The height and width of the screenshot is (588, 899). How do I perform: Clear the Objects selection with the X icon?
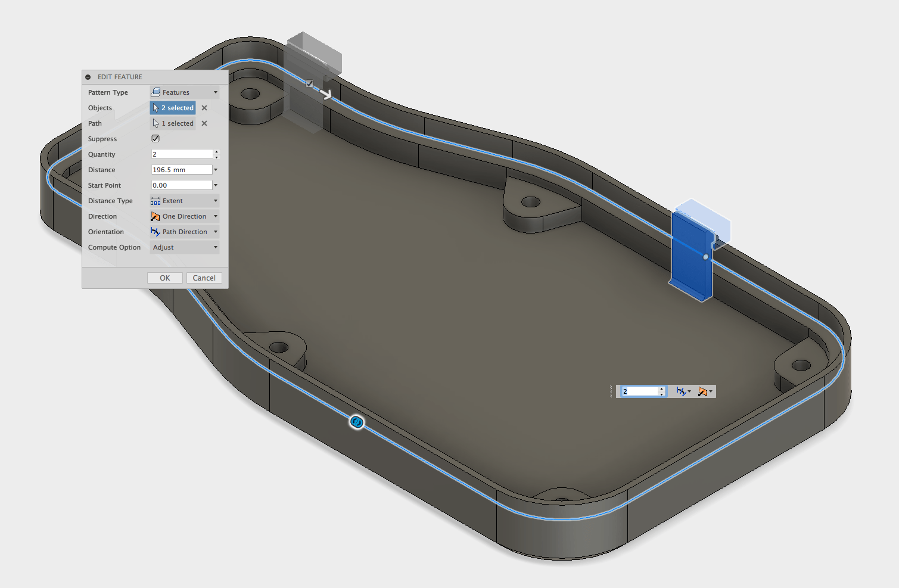[204, 108]
